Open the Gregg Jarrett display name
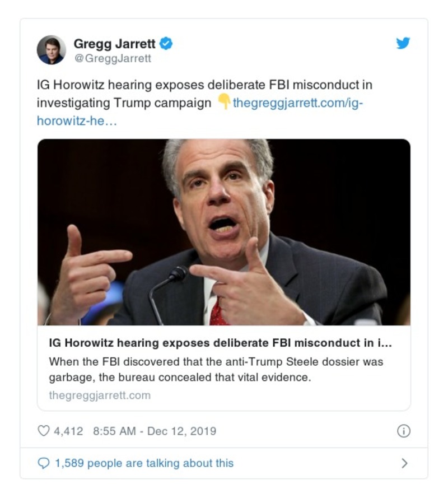The width and height of the screenshot is (448, 498). 115,43
